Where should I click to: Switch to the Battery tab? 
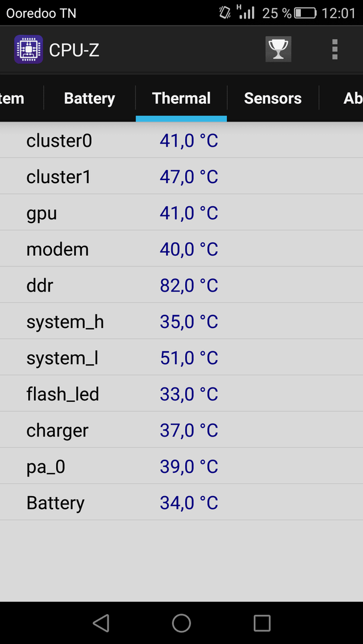[89, 98]
